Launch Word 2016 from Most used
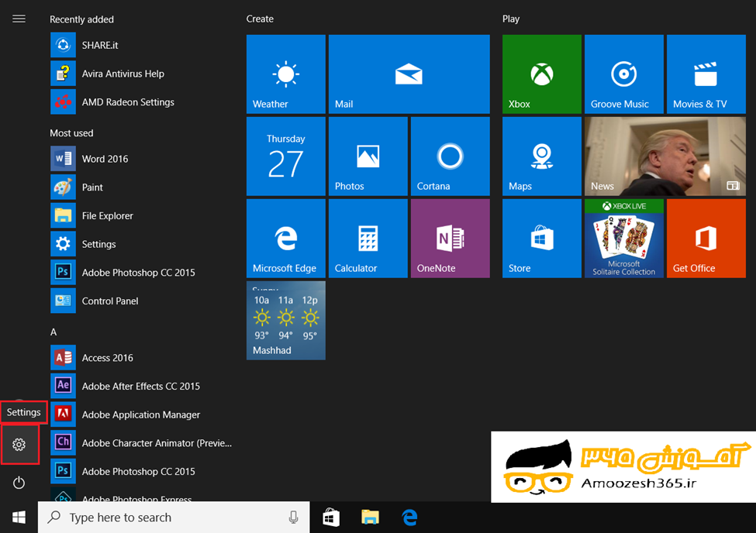The image size is (756, 533). coord(89,159)
